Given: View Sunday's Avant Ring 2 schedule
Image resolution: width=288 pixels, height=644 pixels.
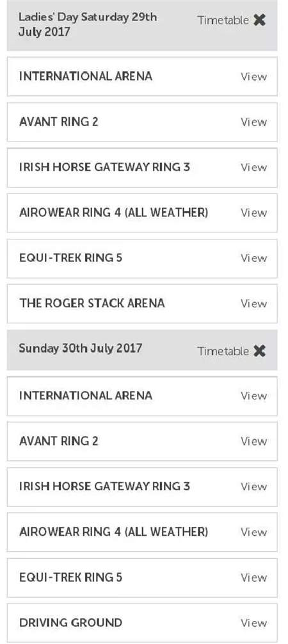Looking at the screenshot, I should pos(253,441).
